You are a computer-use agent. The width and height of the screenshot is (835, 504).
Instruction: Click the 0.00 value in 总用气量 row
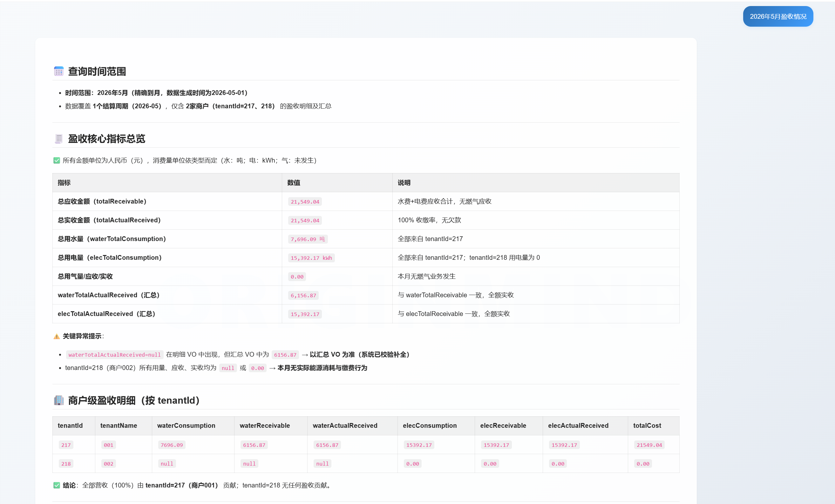coord(297,276)
